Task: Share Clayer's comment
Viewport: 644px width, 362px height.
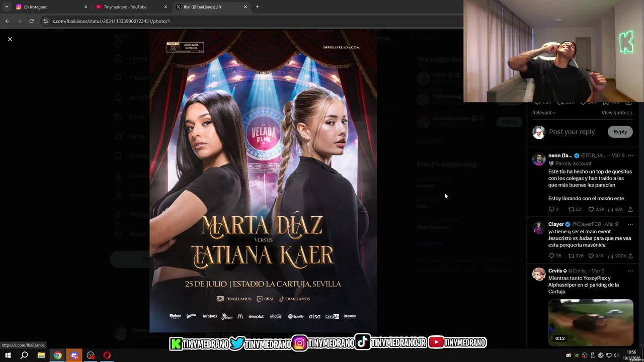Action: [x=630, y=256]
